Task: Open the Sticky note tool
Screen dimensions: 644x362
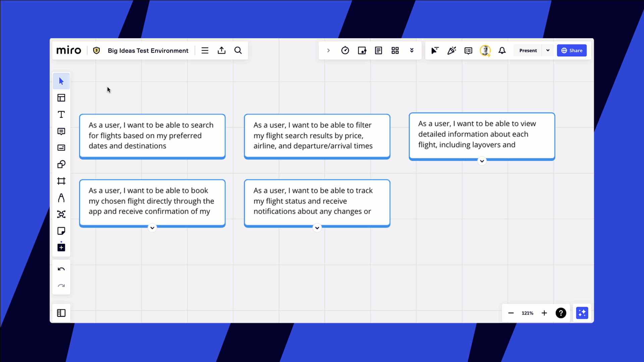Action: pyautogui.click(x=61, y=231)
